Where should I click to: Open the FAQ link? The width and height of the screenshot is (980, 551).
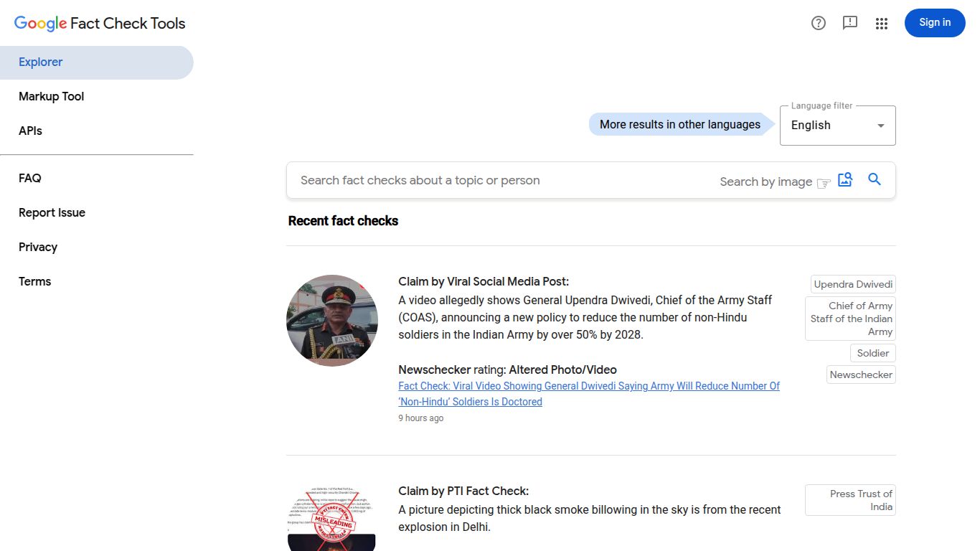[x=30, y=179]
